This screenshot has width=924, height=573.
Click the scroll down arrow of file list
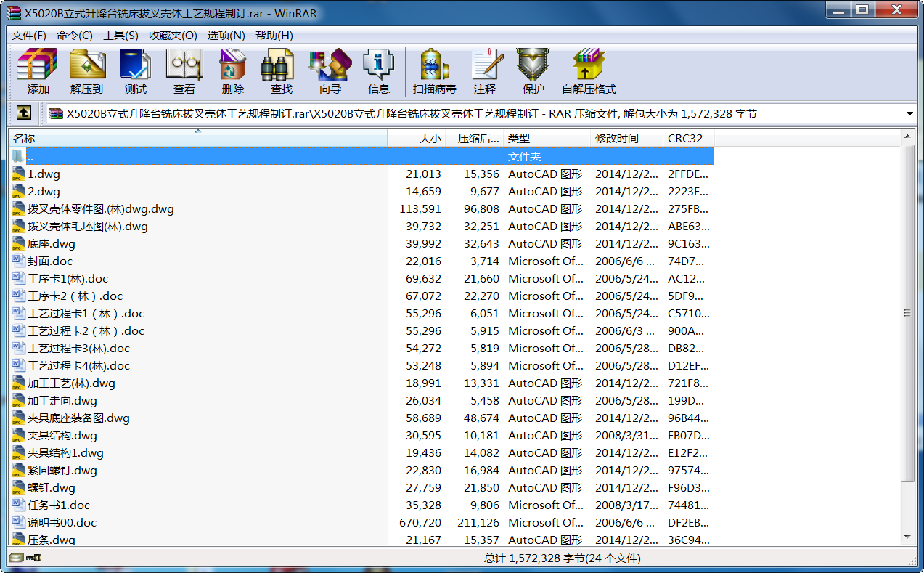(x=907, y=537)
